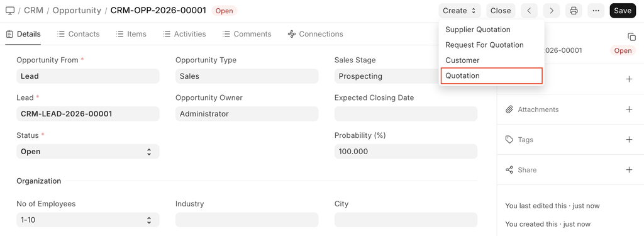Click the Expected Closing Date field
Screen dimensions: 644x236
[x=406, y=114]
